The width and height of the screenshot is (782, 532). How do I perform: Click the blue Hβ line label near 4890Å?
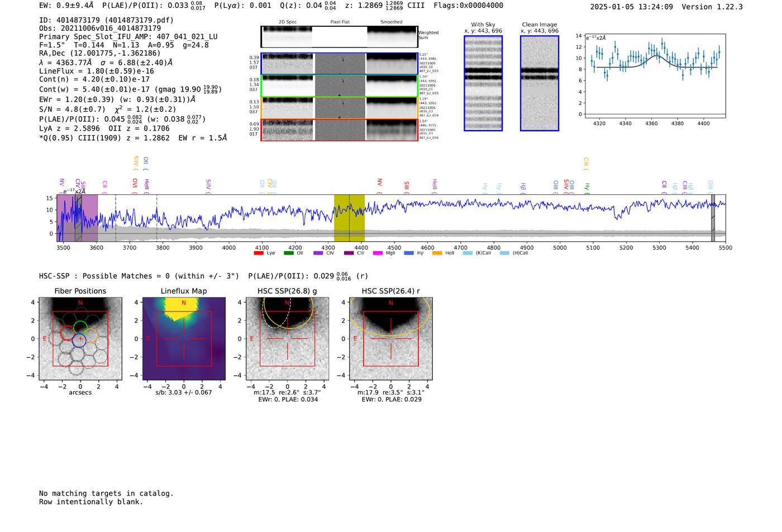point(523,187)
